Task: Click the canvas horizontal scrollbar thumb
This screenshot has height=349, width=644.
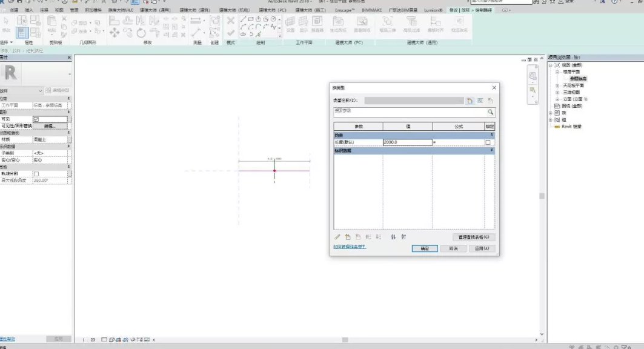Action: click(x=345, y=339)
